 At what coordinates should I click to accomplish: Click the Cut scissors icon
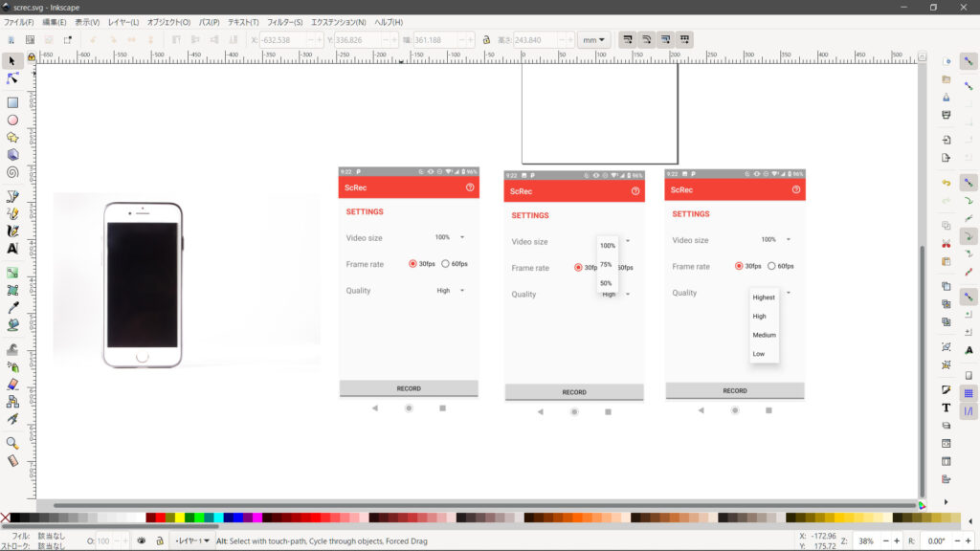pos(947,244)
